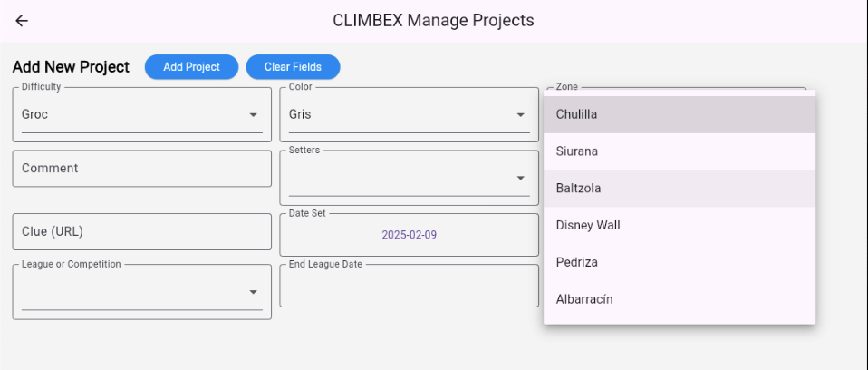Click the Clear Fields button
This screenshot has width=868, height=370.
[293, 67]
